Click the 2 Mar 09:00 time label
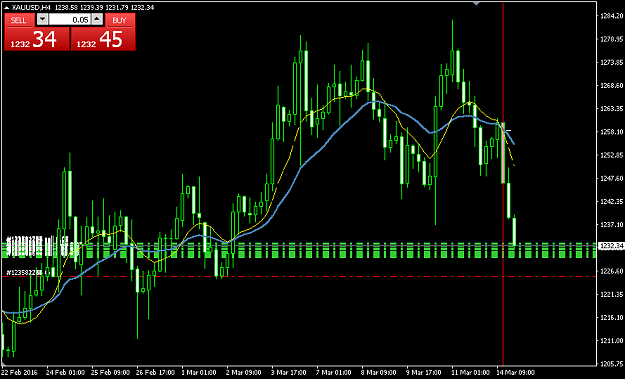 coord(244,373)
